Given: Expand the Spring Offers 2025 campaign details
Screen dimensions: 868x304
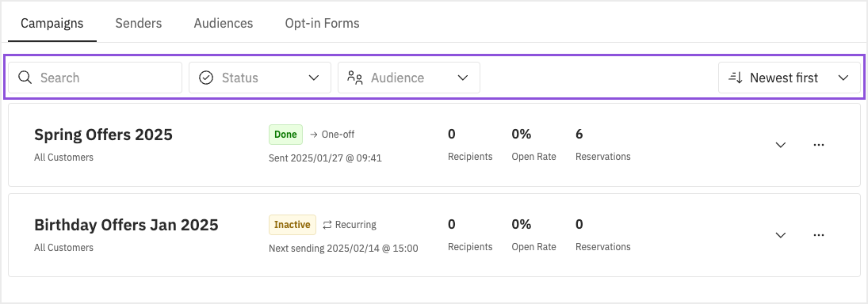Looking at the screenshot, I should (781, 145).
